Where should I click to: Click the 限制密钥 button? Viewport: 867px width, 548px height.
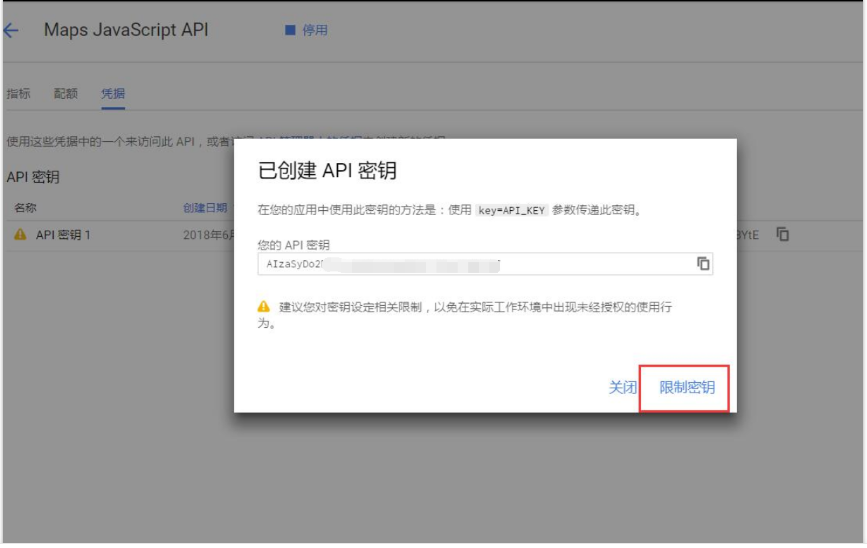click(687, 388)
